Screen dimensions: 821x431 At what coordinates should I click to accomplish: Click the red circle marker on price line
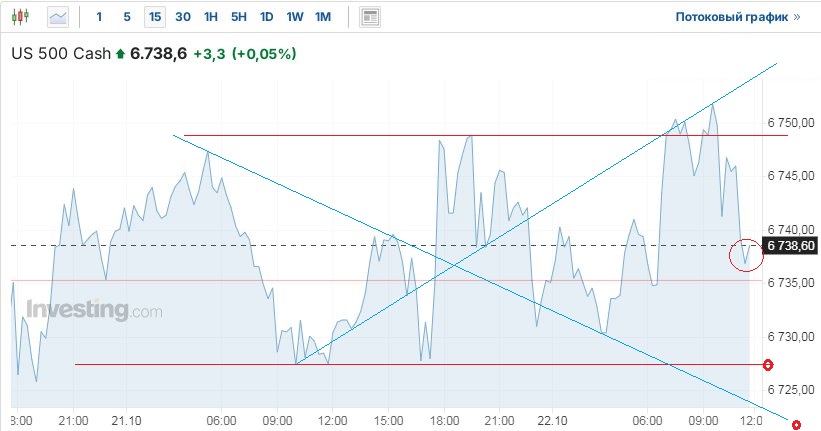746,254
